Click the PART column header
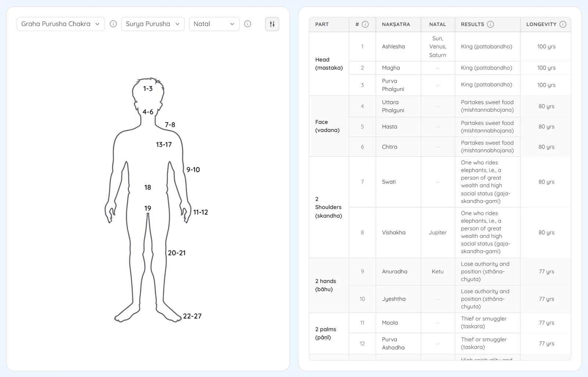 [x=329, y=24]
